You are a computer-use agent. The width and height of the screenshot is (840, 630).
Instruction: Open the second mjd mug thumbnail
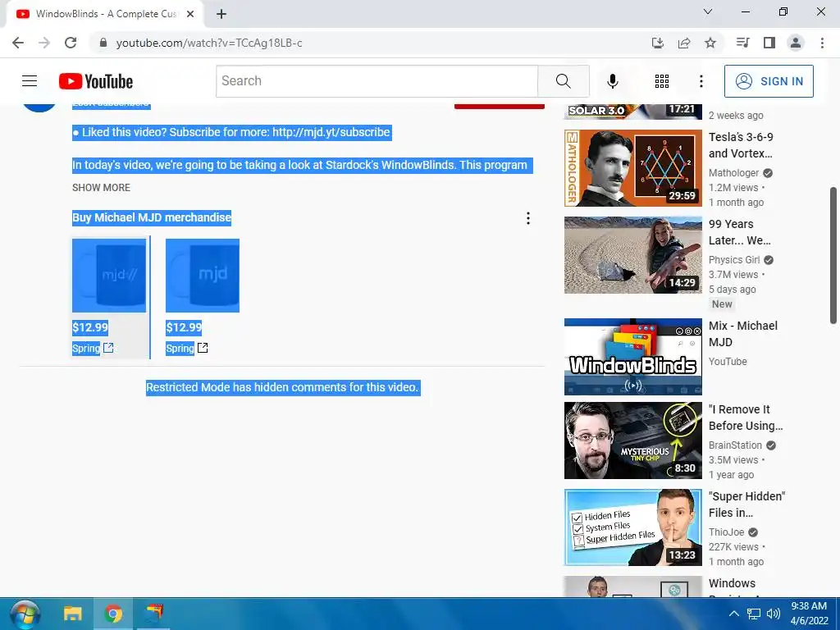point(203,276)
